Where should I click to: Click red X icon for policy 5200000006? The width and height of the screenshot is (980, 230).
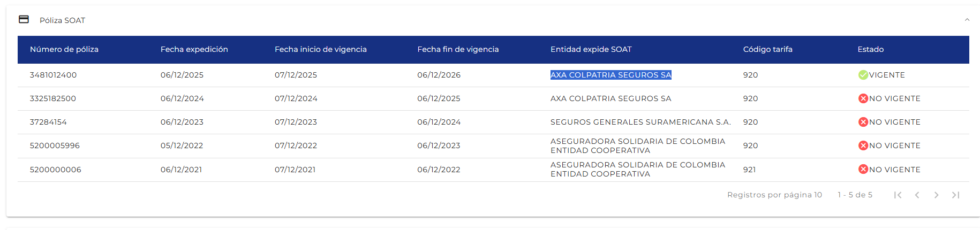(x=863, y=169)
